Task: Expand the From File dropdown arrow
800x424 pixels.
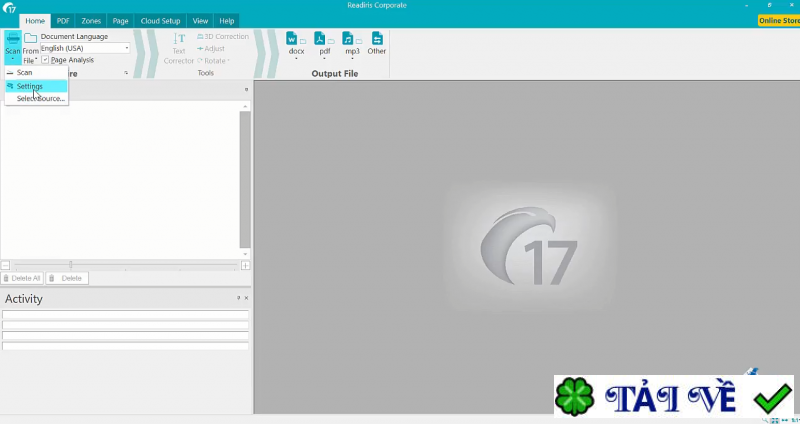Action: click(36, 60)
